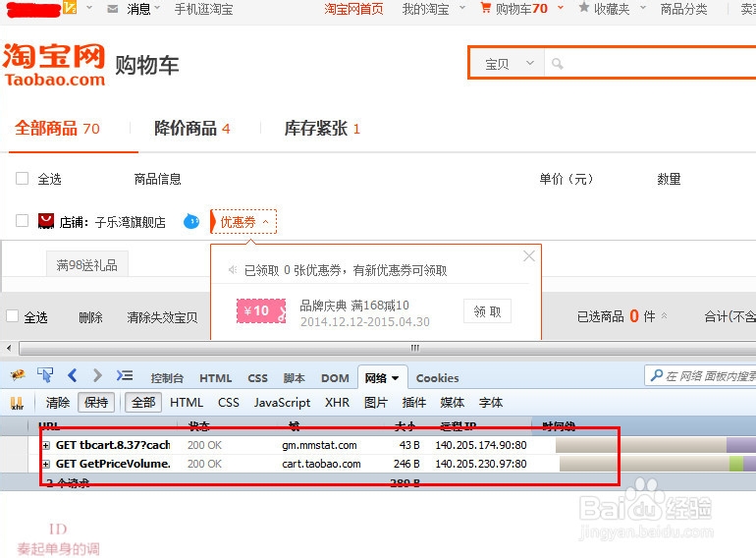The width and height of the screenshot is (756, 558).
Task: Toggle the 全部 network filter
Action: tap(143, 402)
